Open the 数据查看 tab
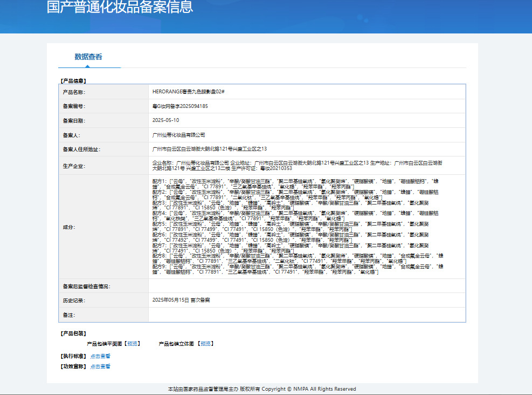 click(88, 57)
